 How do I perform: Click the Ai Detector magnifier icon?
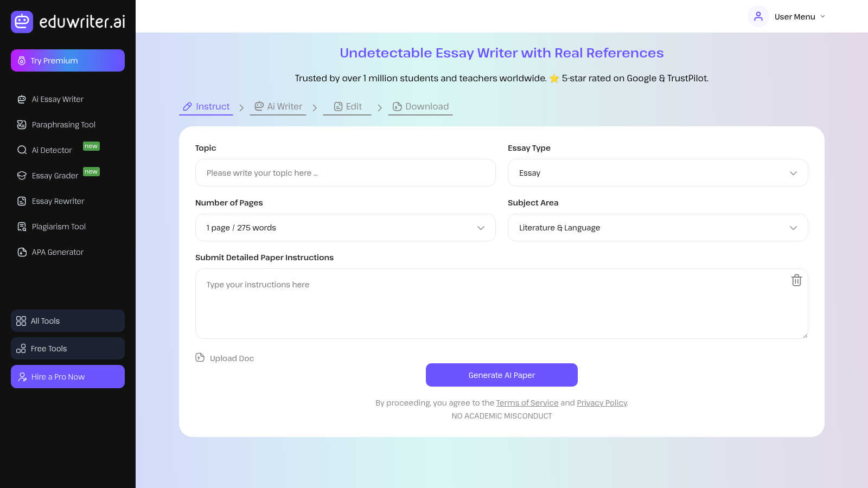pos(22,150)
